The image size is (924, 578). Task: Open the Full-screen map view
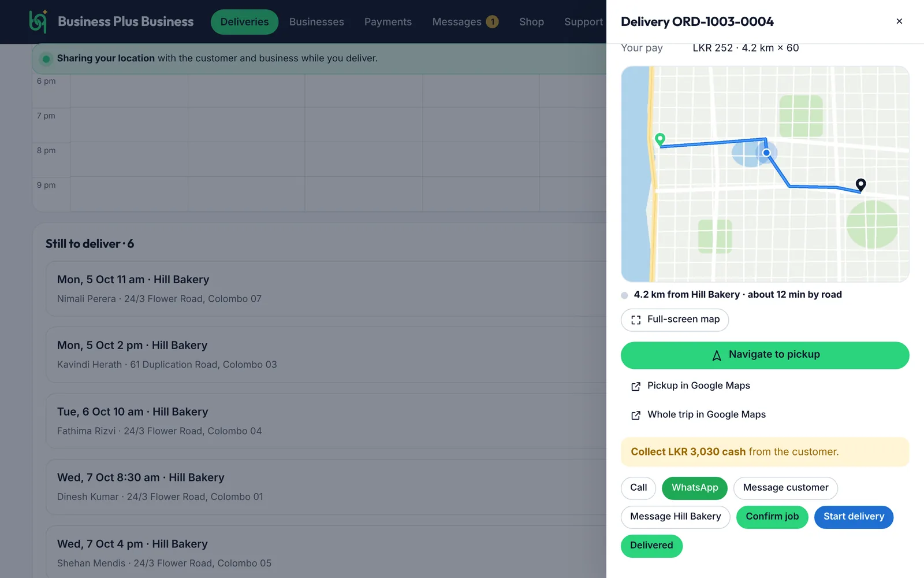click(675, 320)
